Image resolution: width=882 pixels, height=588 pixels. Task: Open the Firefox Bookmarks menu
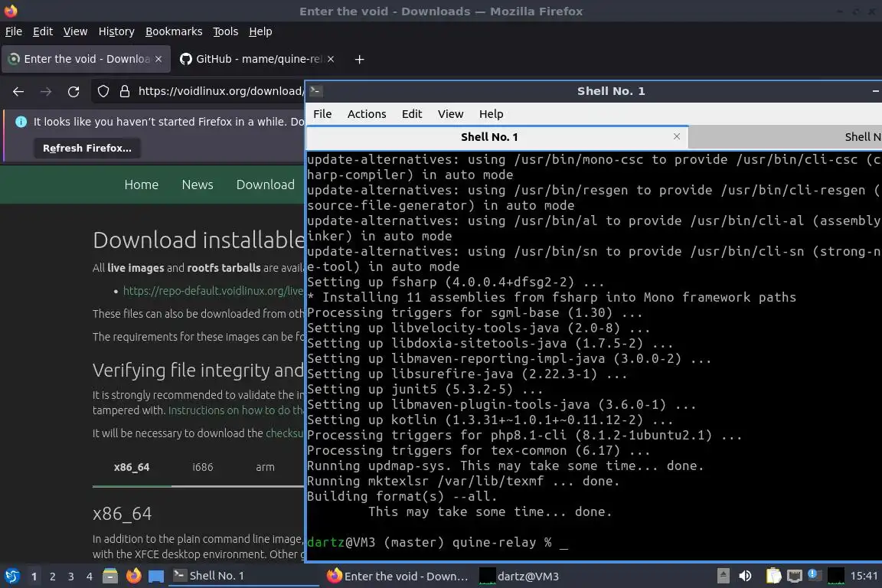174,31
